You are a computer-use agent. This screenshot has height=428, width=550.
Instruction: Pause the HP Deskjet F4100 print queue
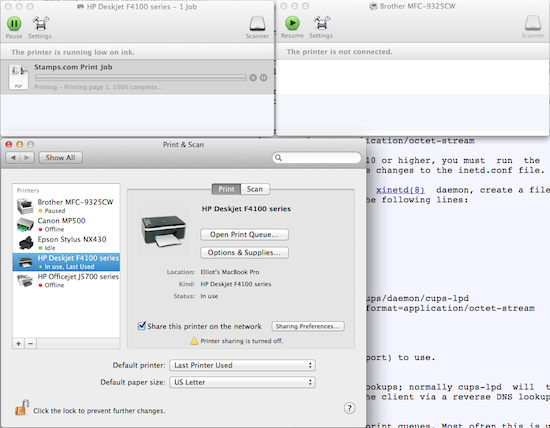(x=14, y=24)
